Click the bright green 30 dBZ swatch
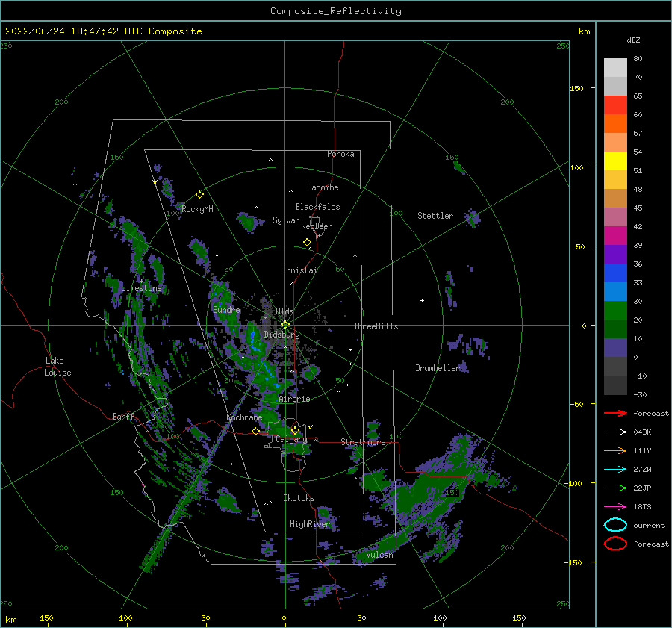 click(x=615, y=311)
